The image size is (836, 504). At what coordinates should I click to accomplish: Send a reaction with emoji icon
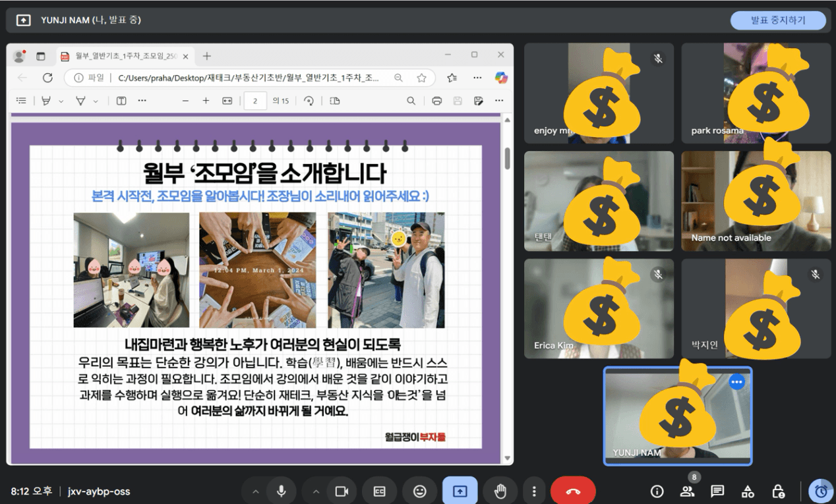coord(419,491)
